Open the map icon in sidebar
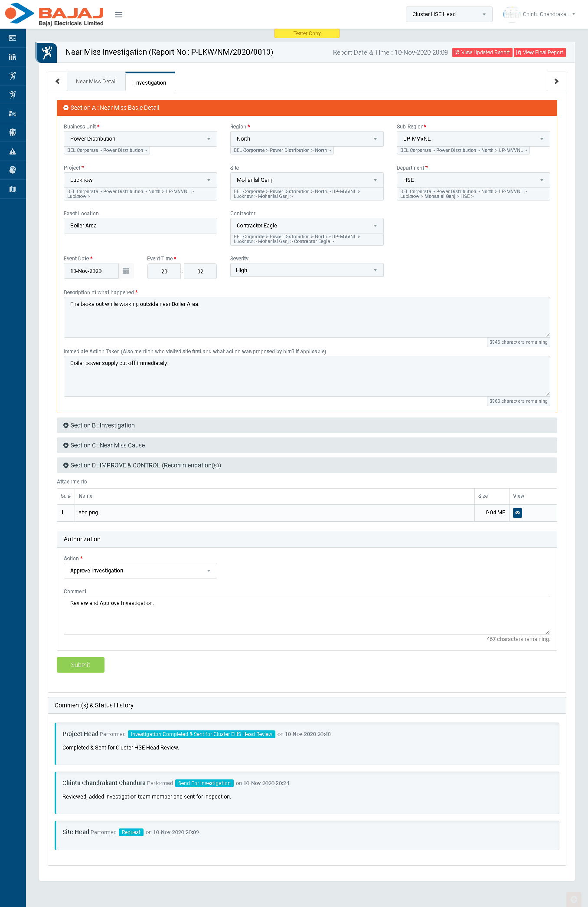This screenshot has width=588, height=907. click(x=13, y=189)
